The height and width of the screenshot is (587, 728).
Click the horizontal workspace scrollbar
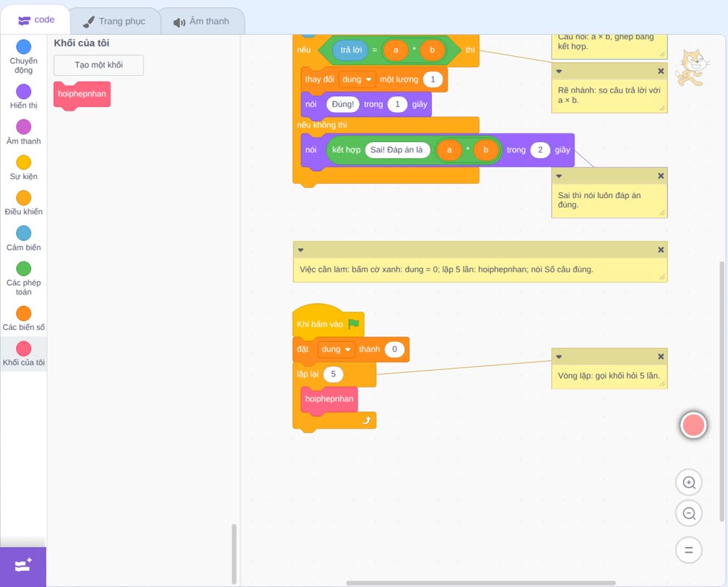pyautogui.click(x=481, y=583)
